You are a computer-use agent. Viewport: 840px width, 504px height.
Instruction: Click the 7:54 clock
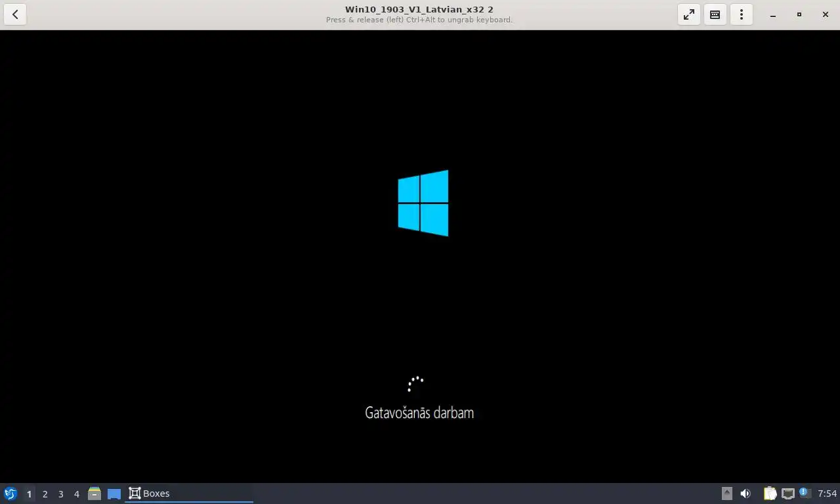(x=827, y=493)
